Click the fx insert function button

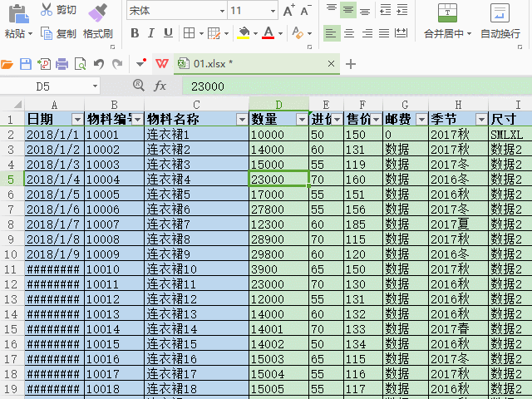click(x=160, y=86)
